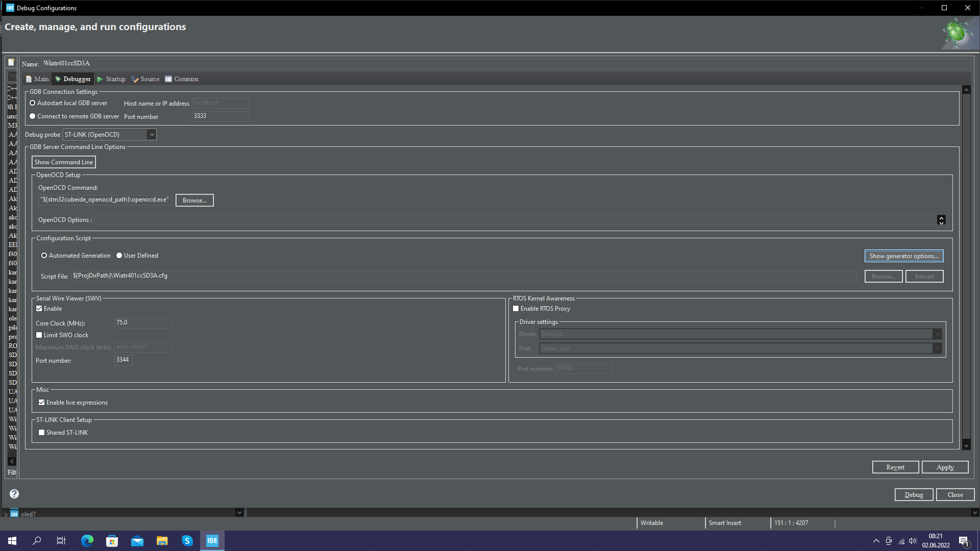This screenshot has height=551, width=980.
Task: Launch Microsoft Edge from the taskbar
Action: [87, 541]
